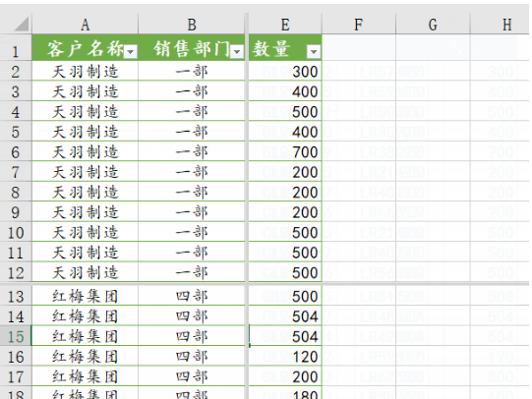Open the 数量 filter dropdown
This screenshot has height=399, width=532.
tap(314, 52)
